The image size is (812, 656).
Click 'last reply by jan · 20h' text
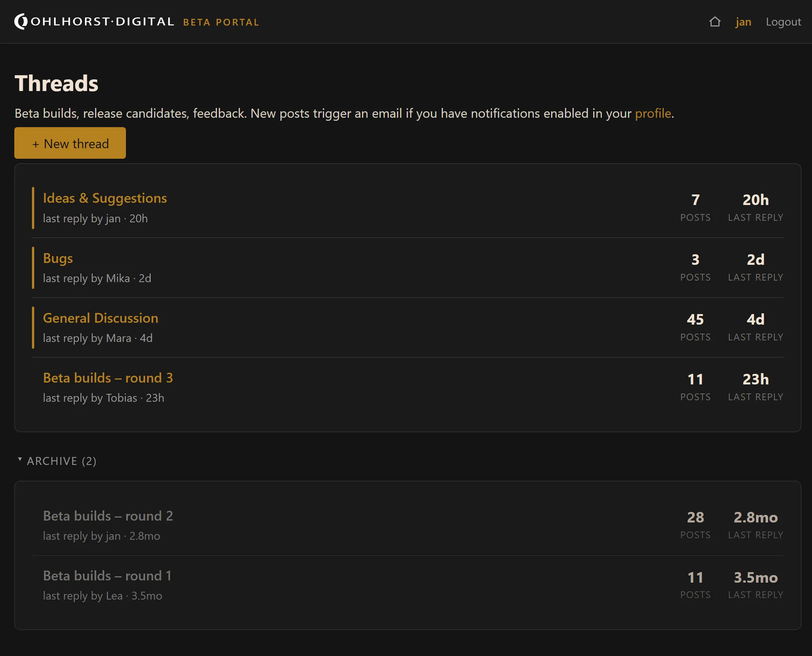coord(95,219)
